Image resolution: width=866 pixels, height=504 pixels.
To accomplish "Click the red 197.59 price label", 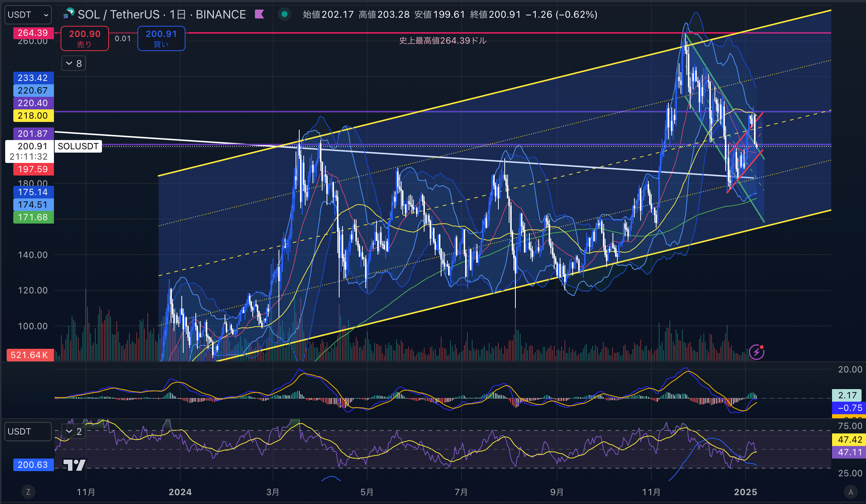I will 33,169.
